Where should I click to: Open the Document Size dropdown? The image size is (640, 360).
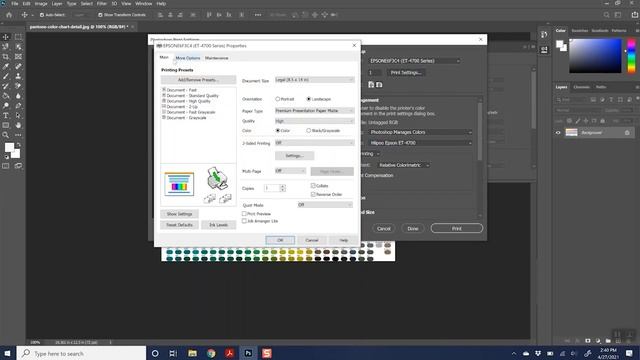(x=314, y=80)
